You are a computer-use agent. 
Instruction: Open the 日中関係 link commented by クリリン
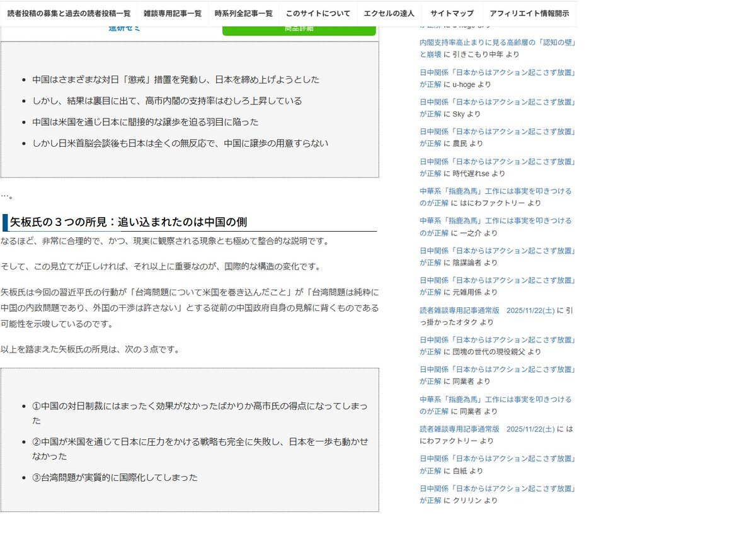point(498,488)
